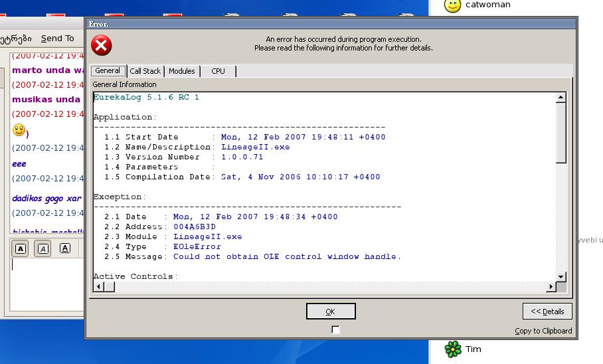Toggle italic text formatting in chat
Image resolution: width=603 pixels, height=364 pixels.
[43, 248]
